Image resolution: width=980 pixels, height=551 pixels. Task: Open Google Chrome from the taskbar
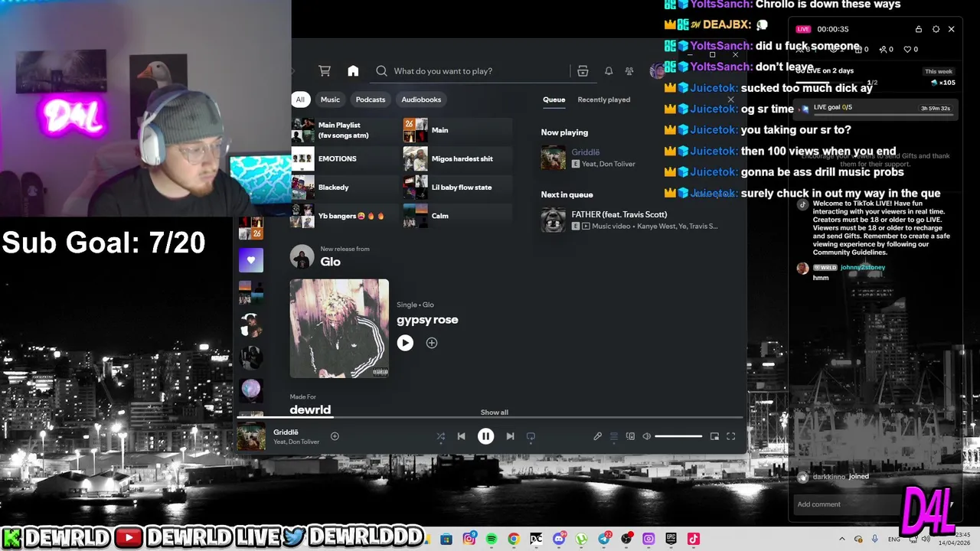point(514,539)
